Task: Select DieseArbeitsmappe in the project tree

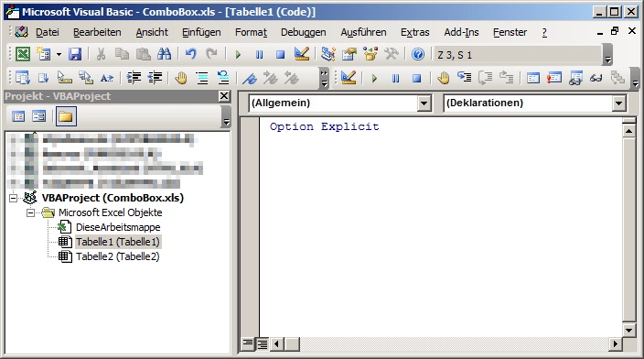Action: [x=118, y=227]
